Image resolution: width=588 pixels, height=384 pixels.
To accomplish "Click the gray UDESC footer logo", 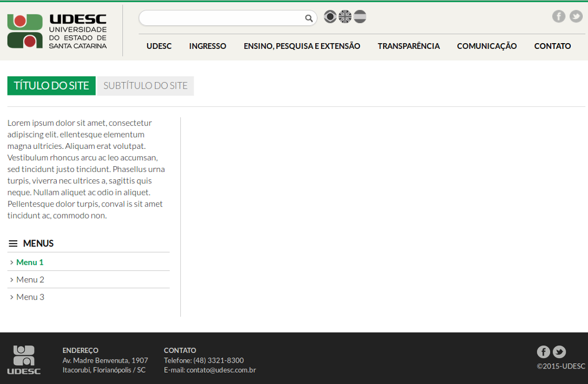I will (x=24, y=359).
